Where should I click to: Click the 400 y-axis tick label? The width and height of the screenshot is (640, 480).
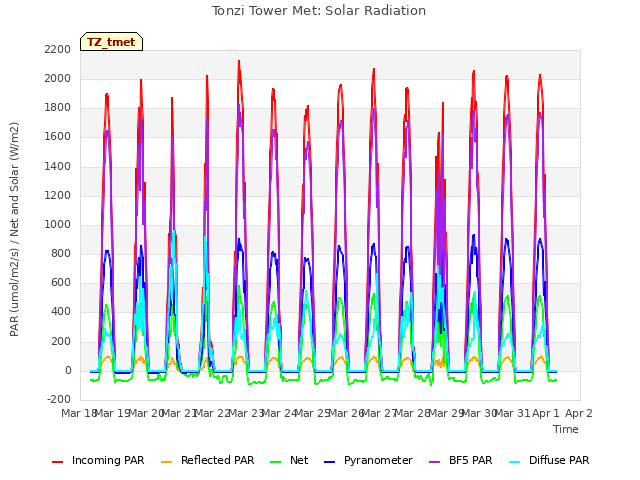point(61,312)
